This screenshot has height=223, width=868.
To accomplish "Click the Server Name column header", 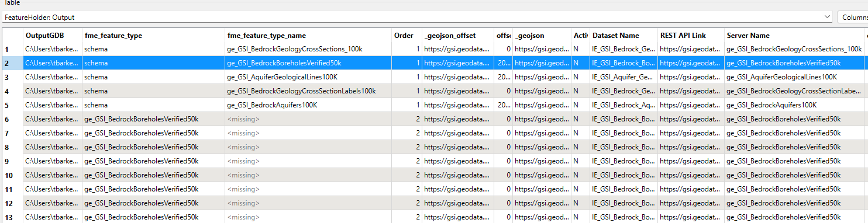I will [794, 36].
